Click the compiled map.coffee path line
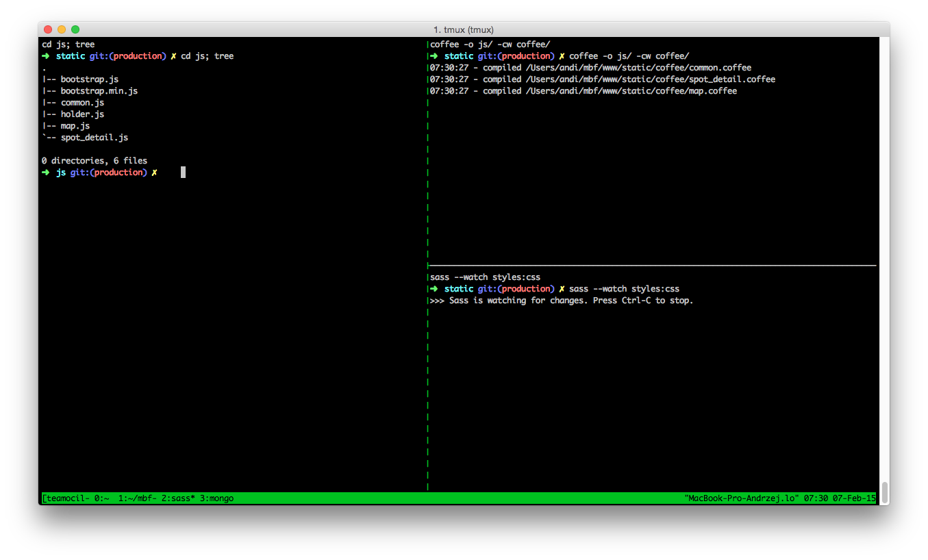Image resolution: width=928 pixels, height=560 pixels. [x=584, y=91]
